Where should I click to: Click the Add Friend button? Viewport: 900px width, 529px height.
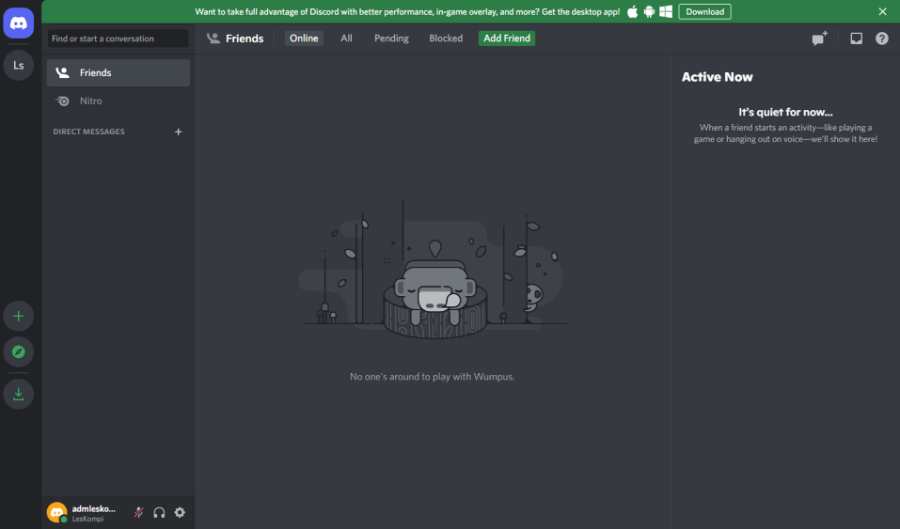507,38
